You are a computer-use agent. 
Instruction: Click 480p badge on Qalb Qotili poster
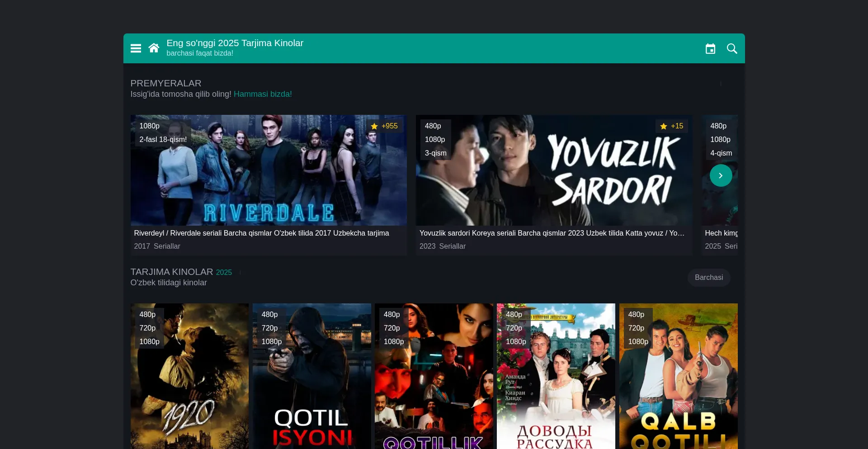click(636, 315)
